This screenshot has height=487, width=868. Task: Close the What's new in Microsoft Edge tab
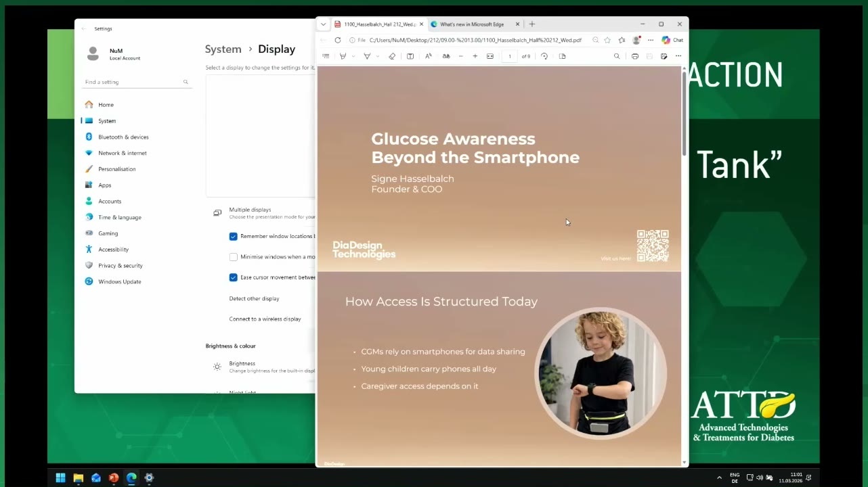[x=518, y=24]
